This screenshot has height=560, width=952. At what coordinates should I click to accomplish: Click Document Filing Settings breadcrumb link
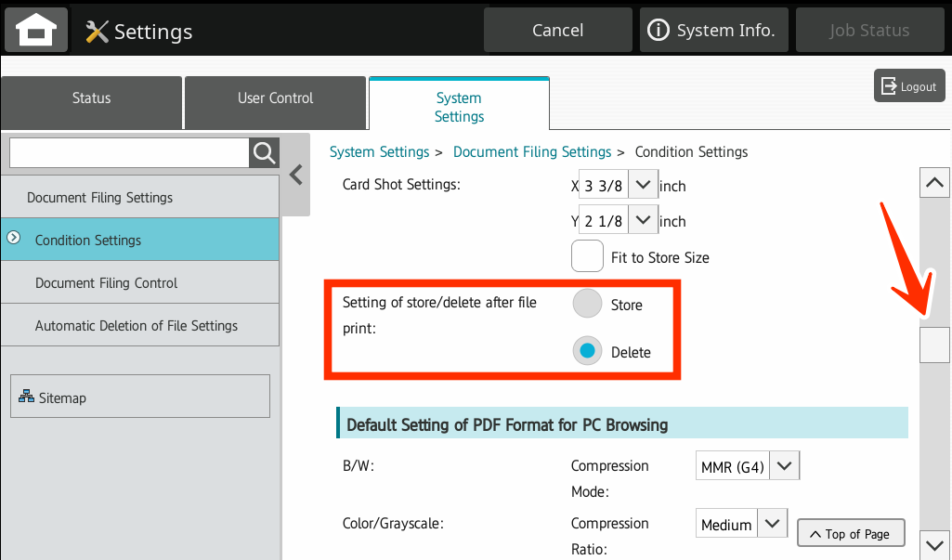click(531, 151)
